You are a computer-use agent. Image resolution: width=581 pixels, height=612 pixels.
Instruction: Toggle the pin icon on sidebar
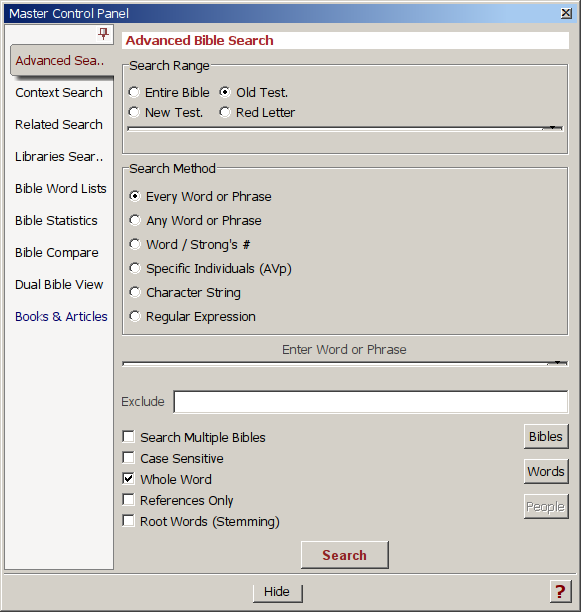click(103, 34)
